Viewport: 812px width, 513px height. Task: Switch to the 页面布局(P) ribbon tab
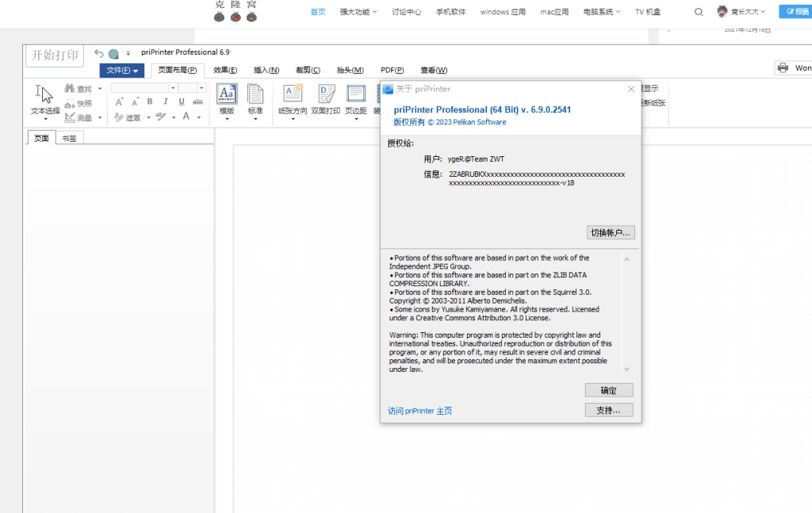click(x=177, y=70)
